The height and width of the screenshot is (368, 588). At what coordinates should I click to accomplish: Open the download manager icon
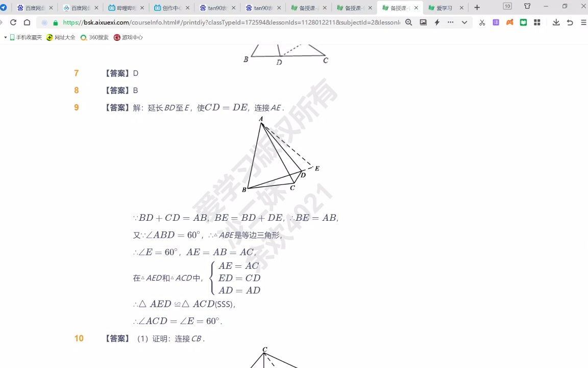coord(556,23)
